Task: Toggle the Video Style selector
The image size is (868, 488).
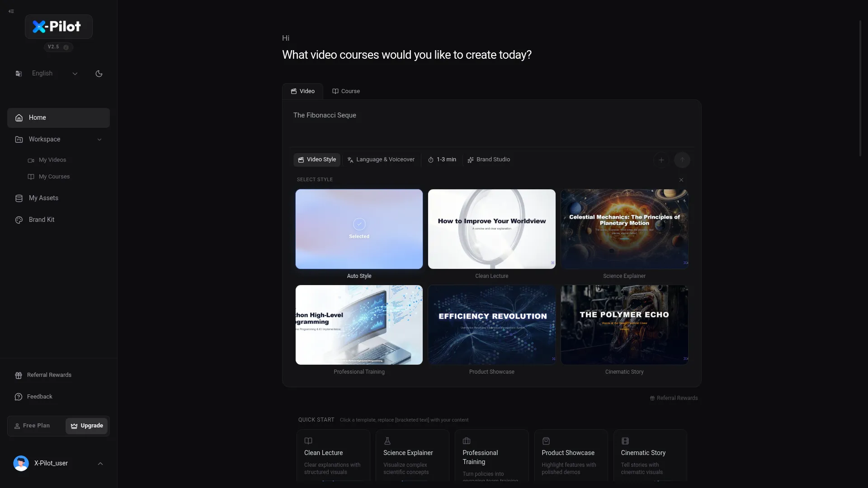Action: coord(317,160)
